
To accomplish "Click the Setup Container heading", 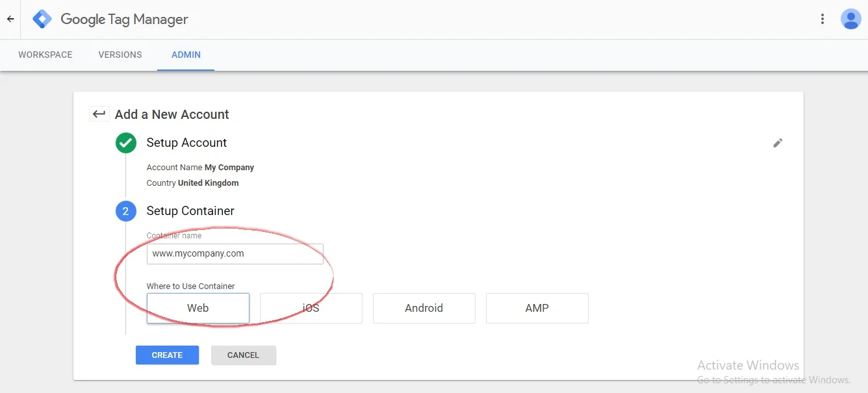I will 190,211.
